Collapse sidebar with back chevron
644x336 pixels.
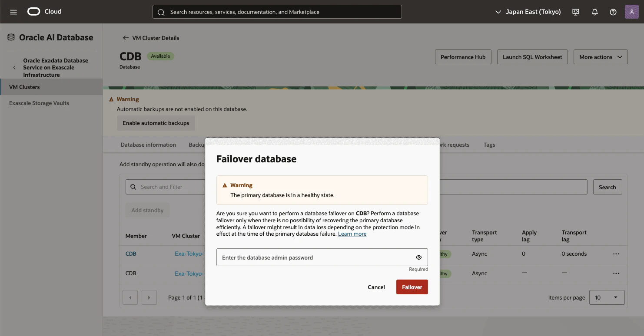point(14,68)
